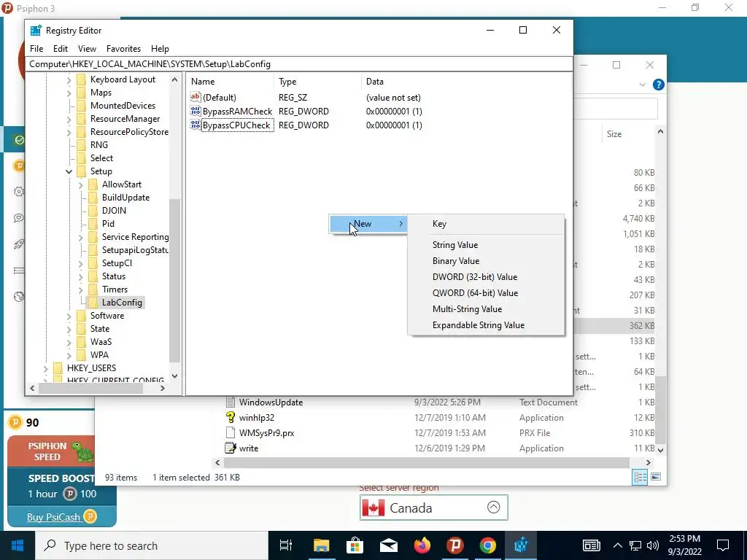
Task: Open the Help menu in Registry Editor
Action: tap(160, 49)
